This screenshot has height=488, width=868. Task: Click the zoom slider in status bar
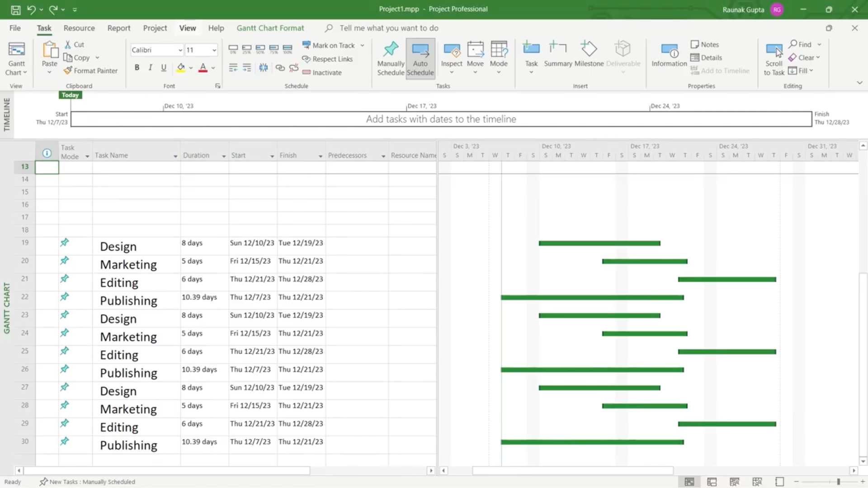pos(838,482)
